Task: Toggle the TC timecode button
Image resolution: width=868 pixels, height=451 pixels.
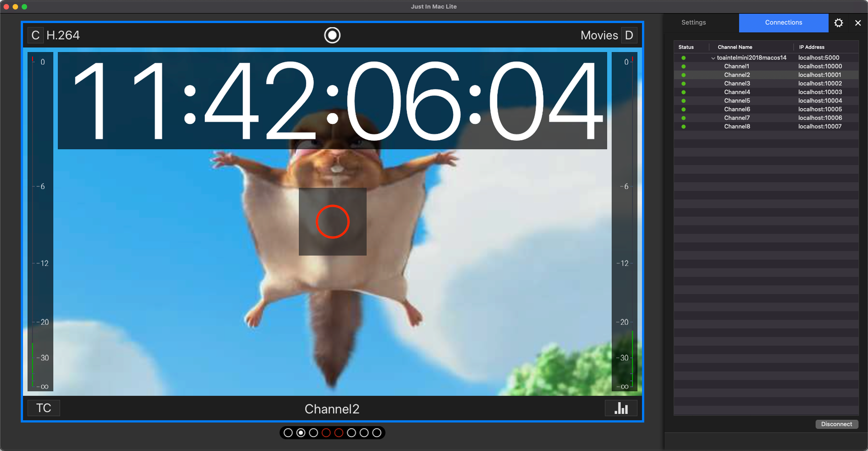Action: [x=44, y=408]
